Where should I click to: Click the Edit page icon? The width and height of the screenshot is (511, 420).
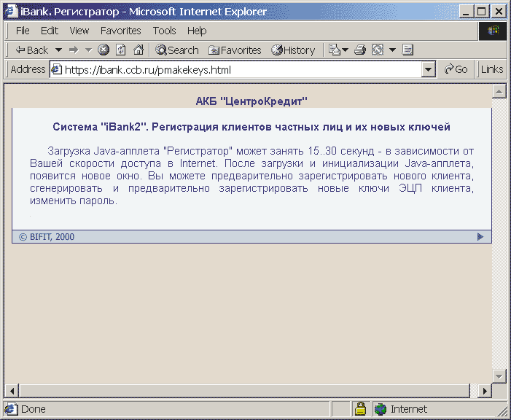pyautogui.click(x=378, y=50)
